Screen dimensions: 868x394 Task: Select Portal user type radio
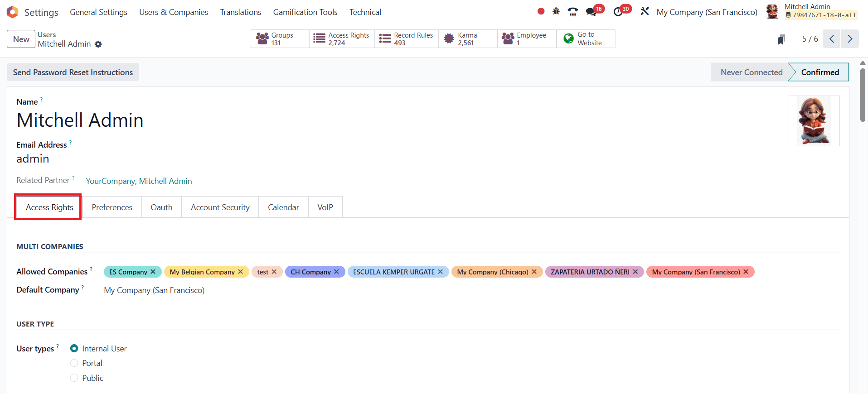[x=74, y=363]
